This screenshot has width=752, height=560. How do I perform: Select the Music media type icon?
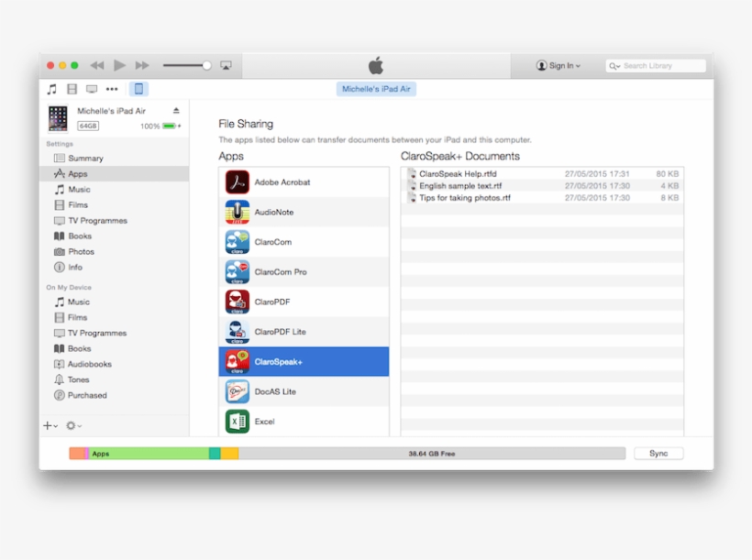[50, 89]
